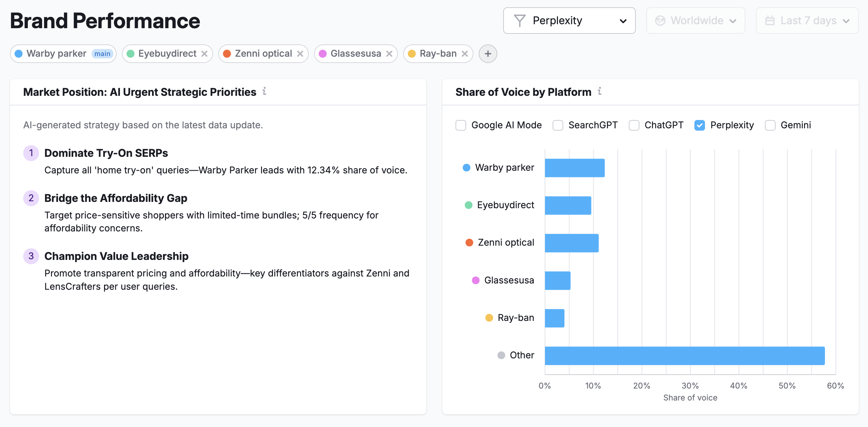
Task: Click the plus icon to add a competitor
Action: click(x=488, y=53)
